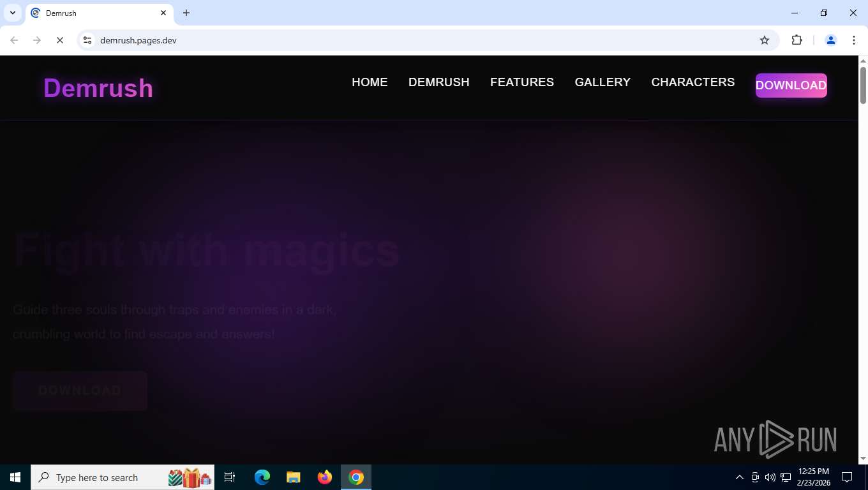This screenshot has height=490, width=868.
Task: Click the Meet Now camera tray icon
Action: (755, 477)
